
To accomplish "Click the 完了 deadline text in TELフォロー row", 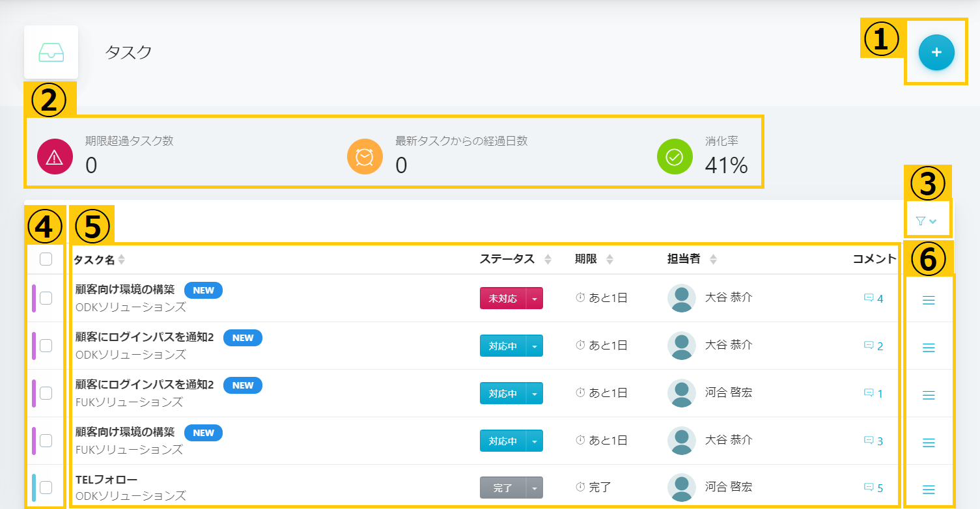I will tap(600, 487).
